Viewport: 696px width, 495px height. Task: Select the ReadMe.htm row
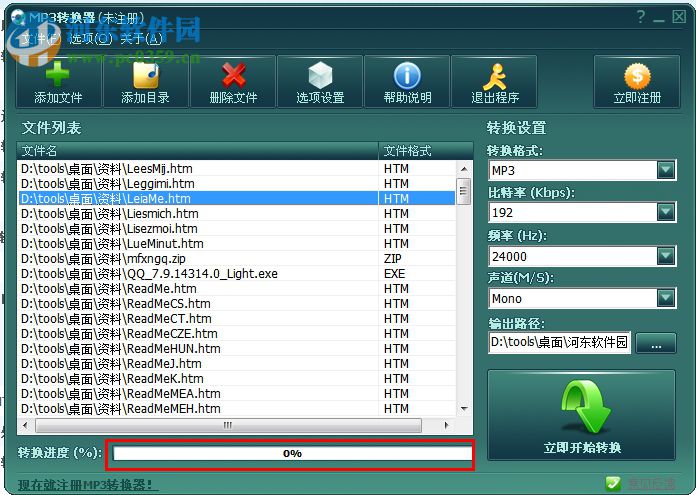click(237, 289)
